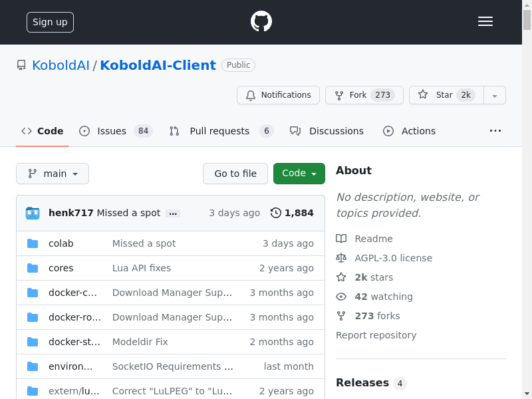Click the commit history clock icon
The height and width of the screenshot is (399, 532).
pyautogui.click(x=275, y=213)
